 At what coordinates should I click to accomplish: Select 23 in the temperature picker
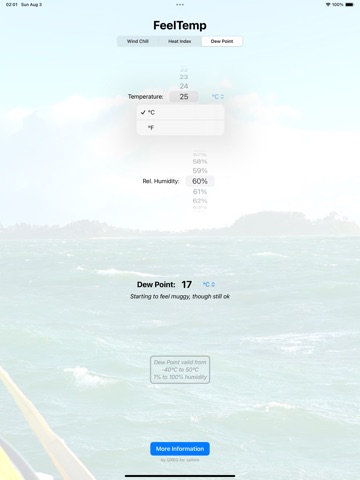pyautogui.click(x=184, y=77)
